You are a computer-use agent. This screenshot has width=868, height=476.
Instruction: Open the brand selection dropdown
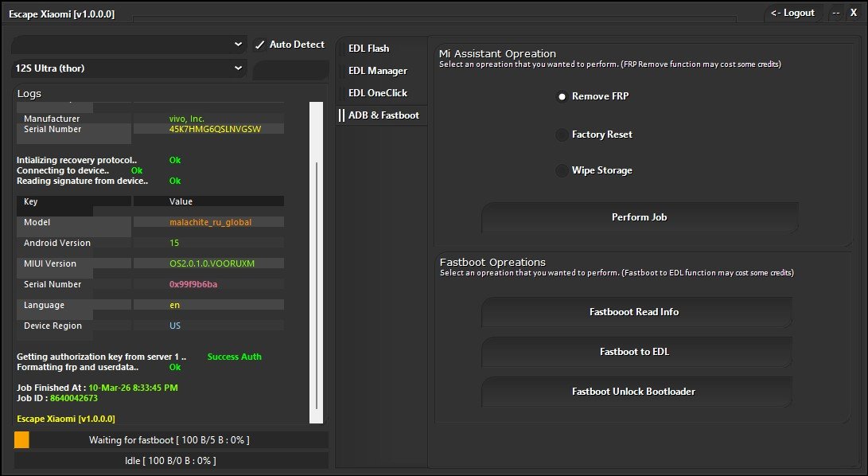(x=127, y=45)
